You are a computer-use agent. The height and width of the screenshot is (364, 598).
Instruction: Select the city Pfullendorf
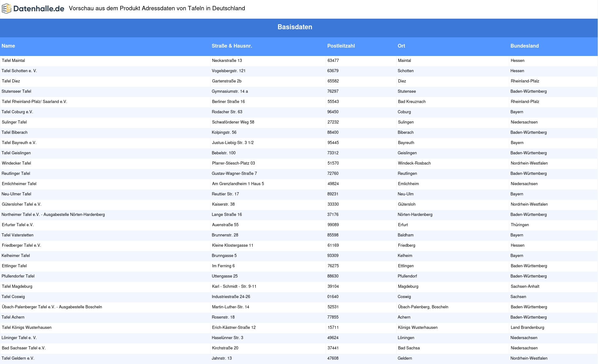click(x=407, y=276)
